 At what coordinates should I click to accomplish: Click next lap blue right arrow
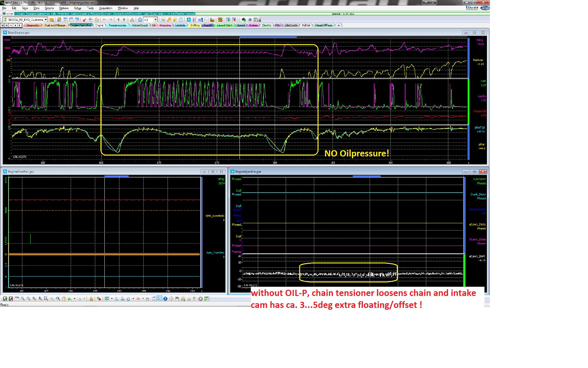pos(124,20)
